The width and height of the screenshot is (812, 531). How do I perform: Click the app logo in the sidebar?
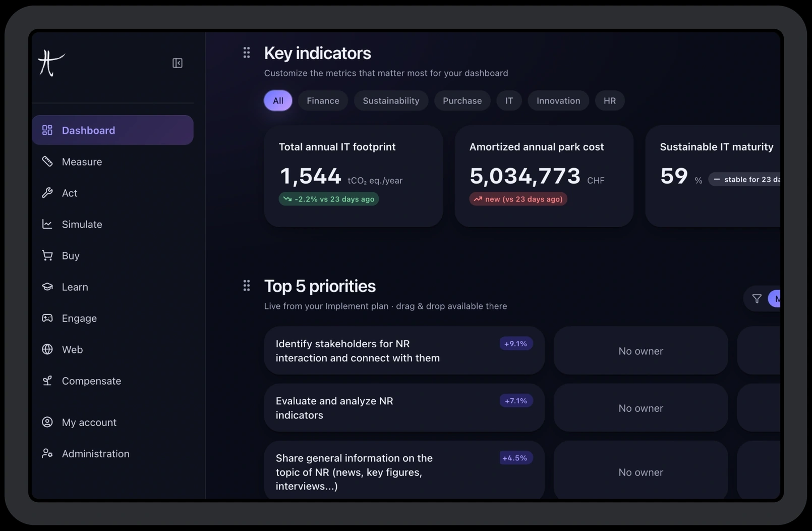[51, 63]
